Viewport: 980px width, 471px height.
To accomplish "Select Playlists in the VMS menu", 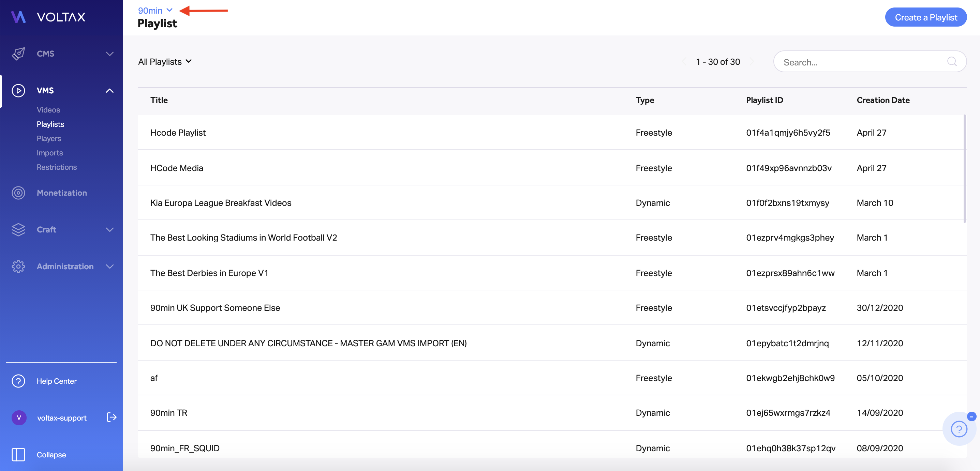I will [50, 124].
